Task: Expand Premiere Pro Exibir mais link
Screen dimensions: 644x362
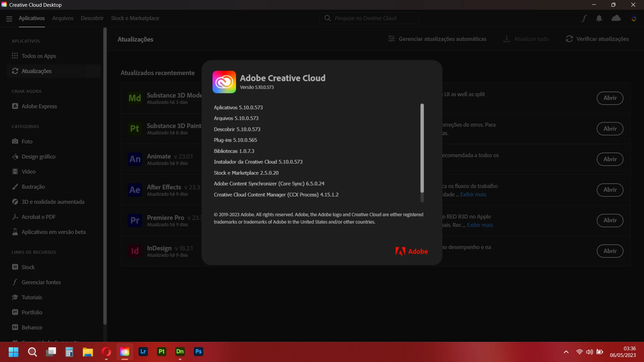Action: 480,225
